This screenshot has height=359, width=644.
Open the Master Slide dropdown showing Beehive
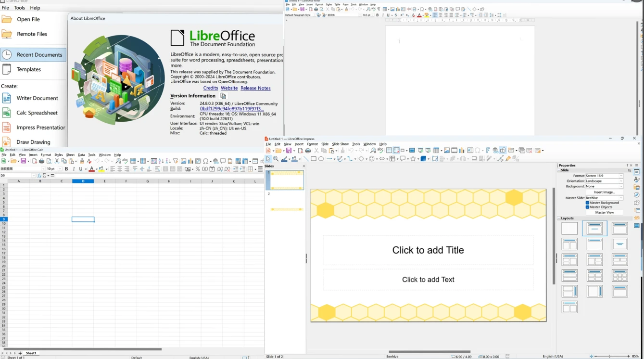click(x=621, y=198)
